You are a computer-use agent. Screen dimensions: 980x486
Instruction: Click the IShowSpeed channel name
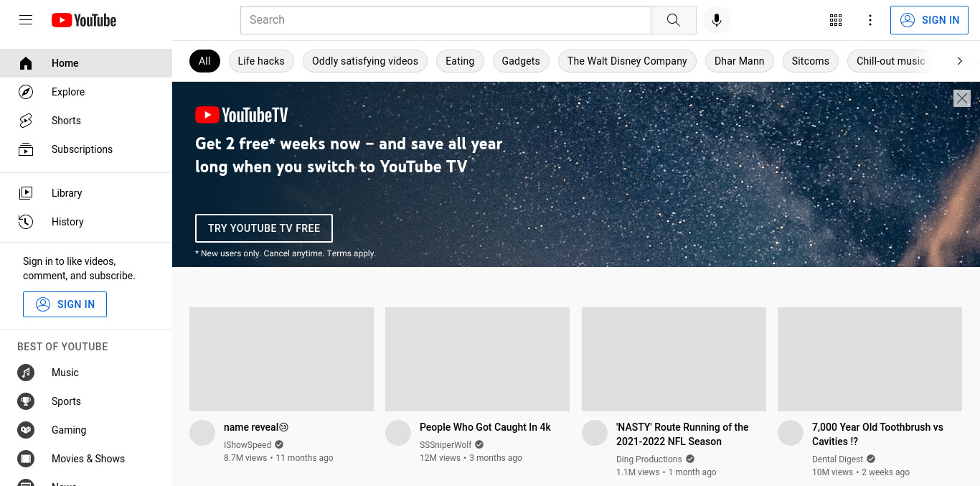point(248,445)
